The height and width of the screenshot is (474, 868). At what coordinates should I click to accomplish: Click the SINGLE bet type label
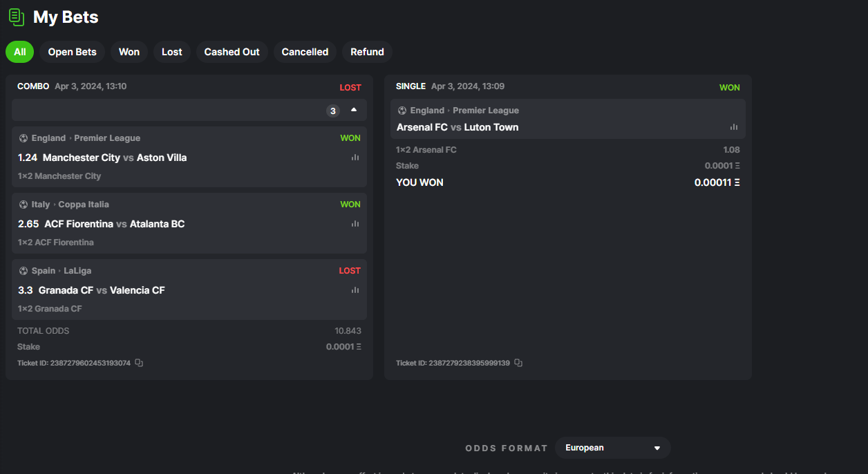tap(411, 86)
